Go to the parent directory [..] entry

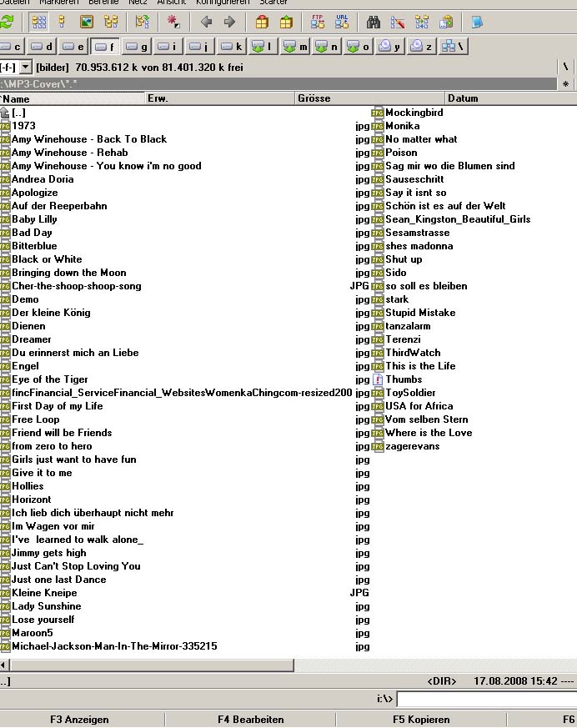click(13, 113)
